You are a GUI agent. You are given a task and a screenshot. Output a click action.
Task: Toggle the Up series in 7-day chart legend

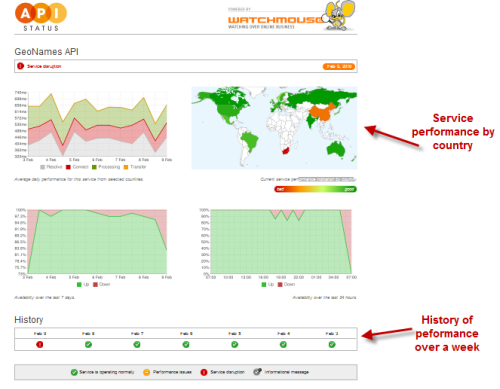83,284
